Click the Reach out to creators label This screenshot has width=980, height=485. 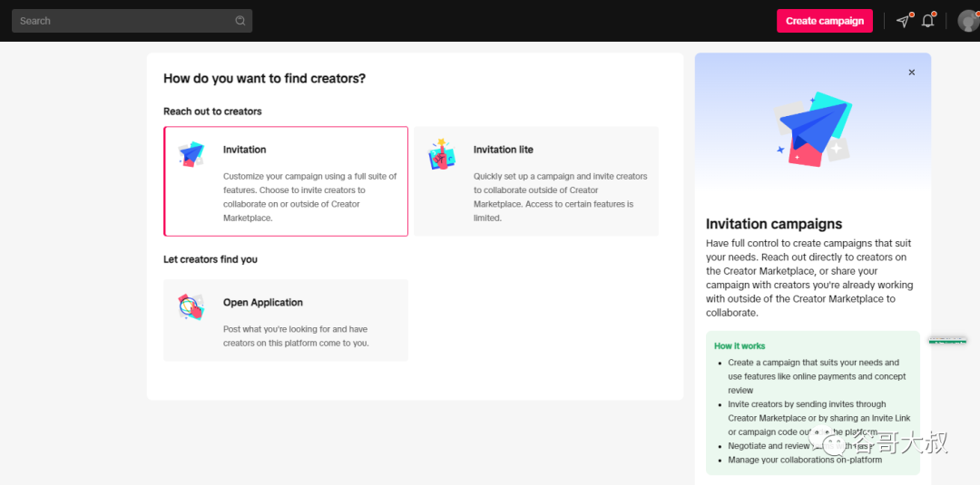pos(212,112)
